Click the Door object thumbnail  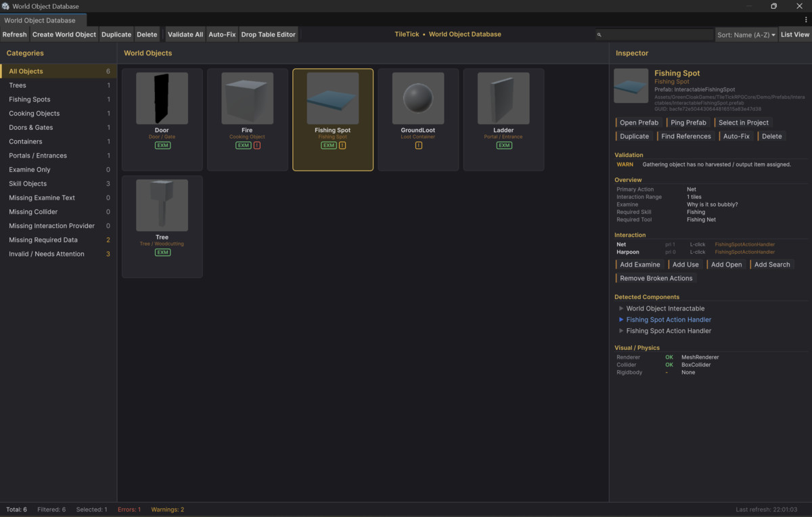(162, 98)
